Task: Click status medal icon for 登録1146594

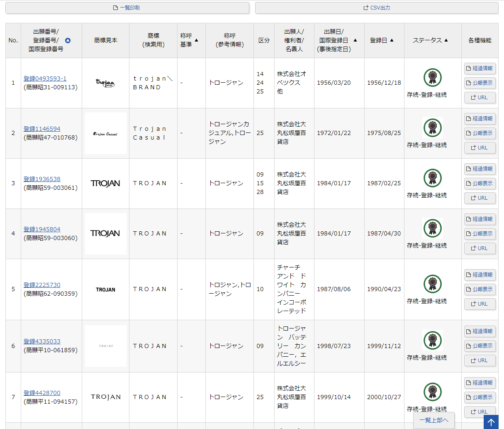Action: (433, 127)
